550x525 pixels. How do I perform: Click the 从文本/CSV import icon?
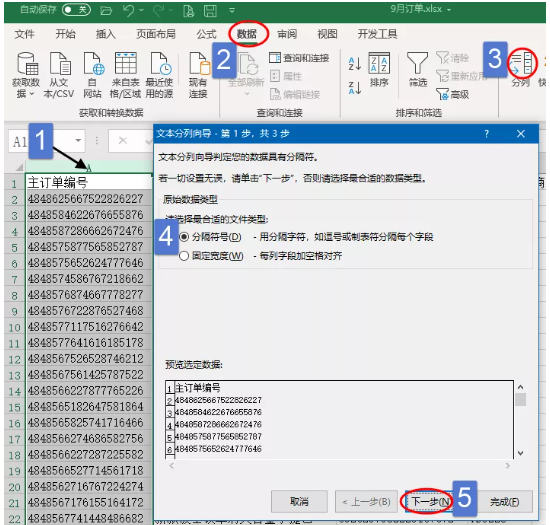tap(59, 64)
